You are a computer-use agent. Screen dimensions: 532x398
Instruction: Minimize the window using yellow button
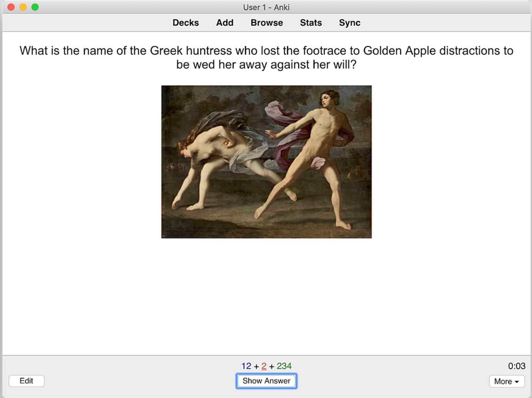[x=23, y=7]
